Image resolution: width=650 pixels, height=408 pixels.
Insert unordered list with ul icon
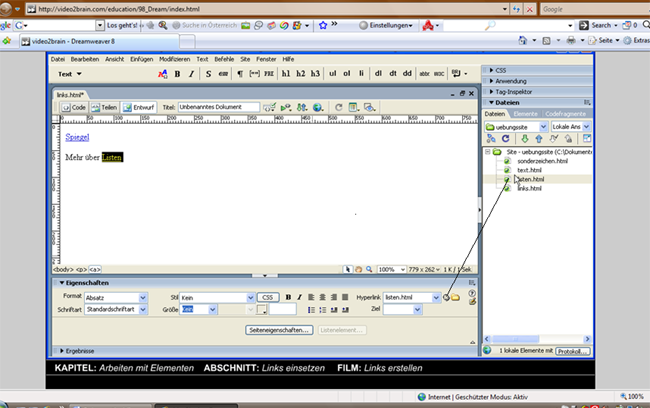pos(332,73)
